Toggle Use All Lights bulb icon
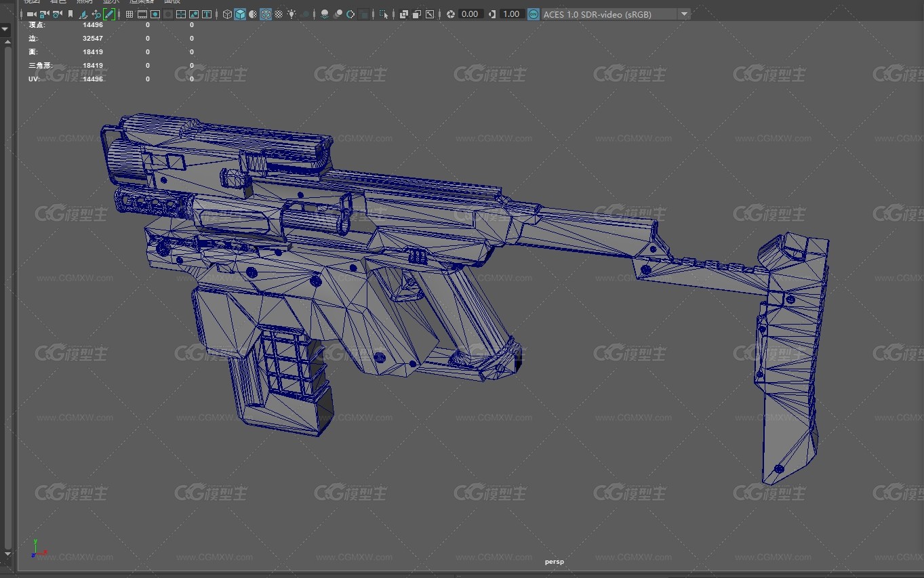Image resolution: width=924 pixels, height=578 pixels. coord(292,14)
